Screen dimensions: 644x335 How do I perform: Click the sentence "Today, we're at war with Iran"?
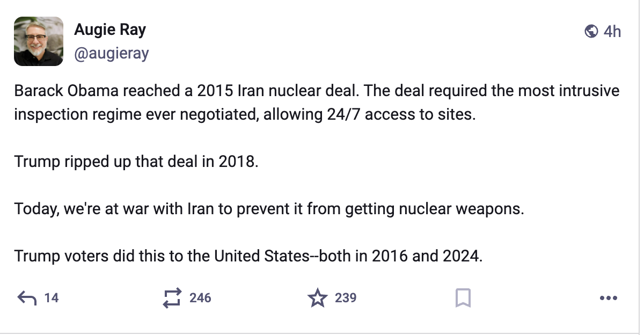(x=268, y=208)
